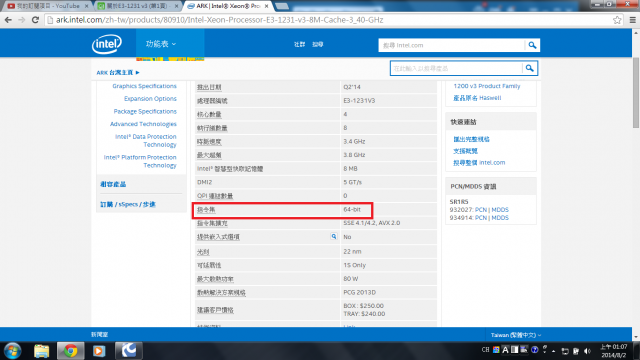Open 1200 v3 Product Family link
Image resolution: width=640 pixels, height=360 pixels.
pos(487,86)
